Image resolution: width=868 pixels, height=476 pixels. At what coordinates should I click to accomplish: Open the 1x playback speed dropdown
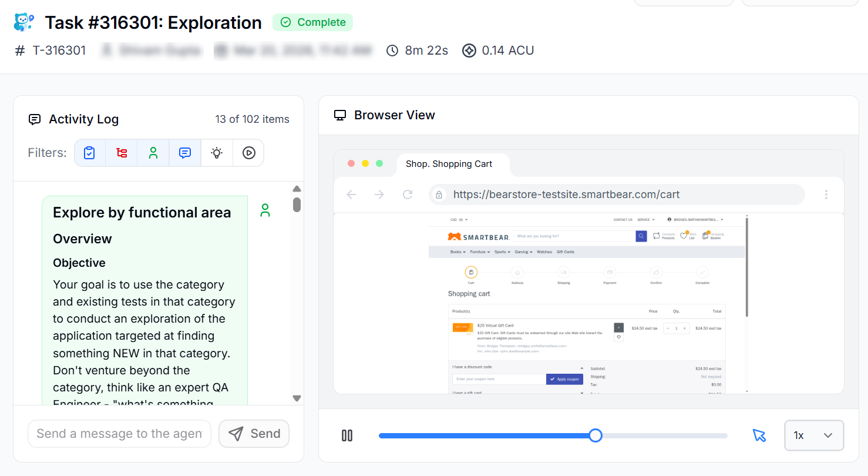813,435
